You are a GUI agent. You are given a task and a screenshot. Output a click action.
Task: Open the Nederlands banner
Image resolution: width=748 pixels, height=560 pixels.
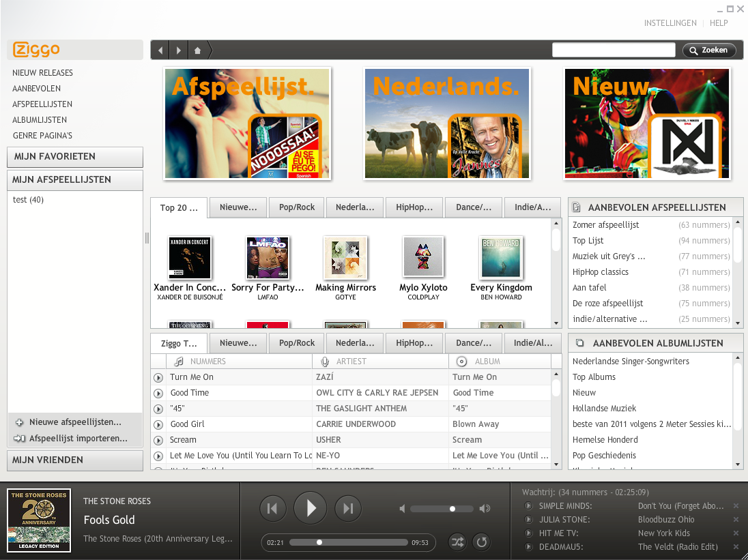447,123
